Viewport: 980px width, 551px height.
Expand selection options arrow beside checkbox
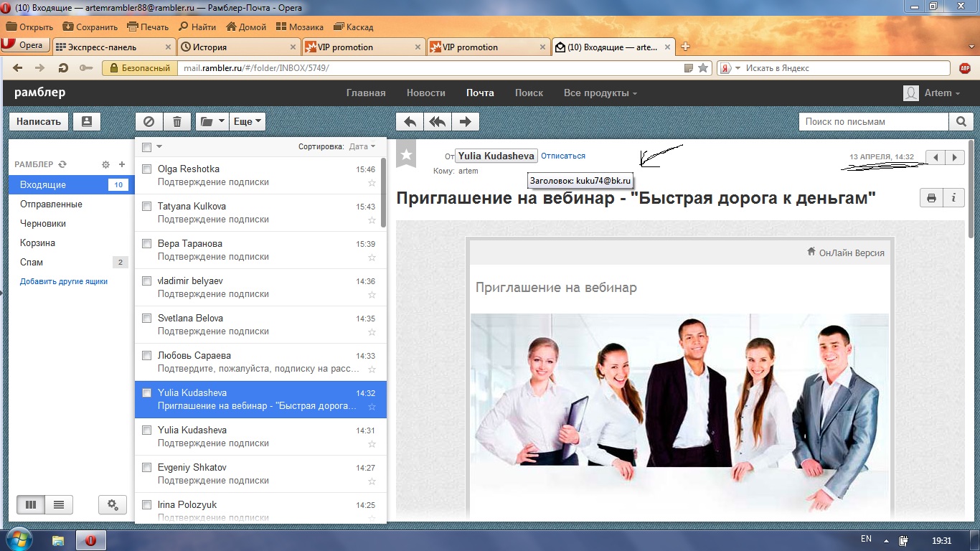coord(159,147)
